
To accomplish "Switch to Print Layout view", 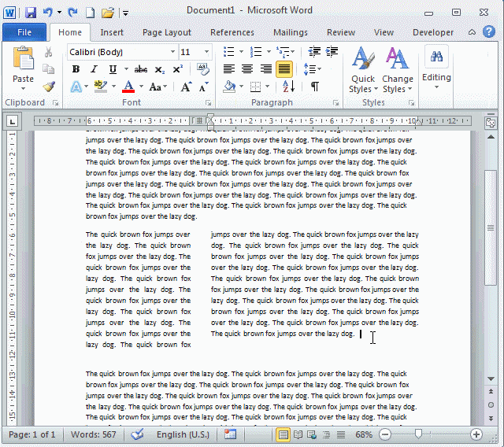I will (x=283, y=434).
